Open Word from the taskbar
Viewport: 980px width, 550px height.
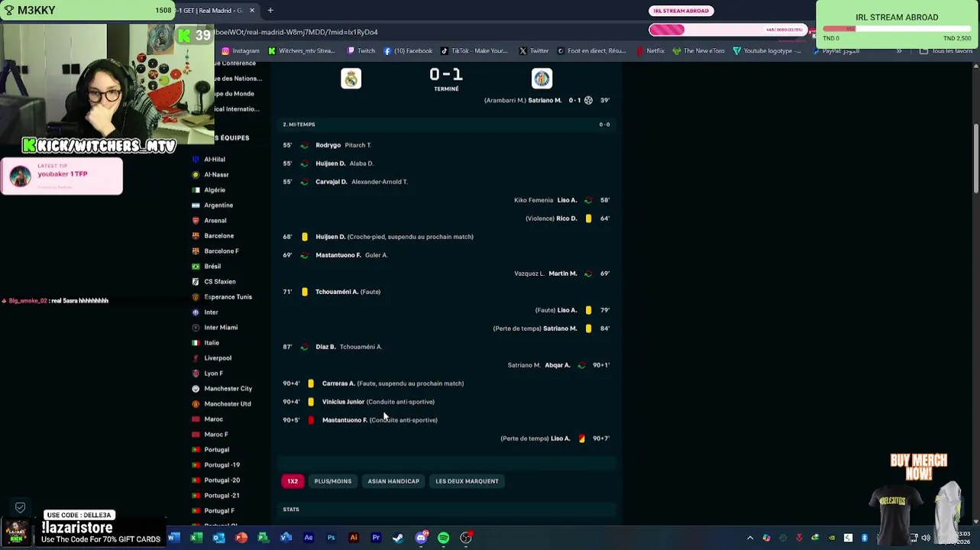coord(173,538)
